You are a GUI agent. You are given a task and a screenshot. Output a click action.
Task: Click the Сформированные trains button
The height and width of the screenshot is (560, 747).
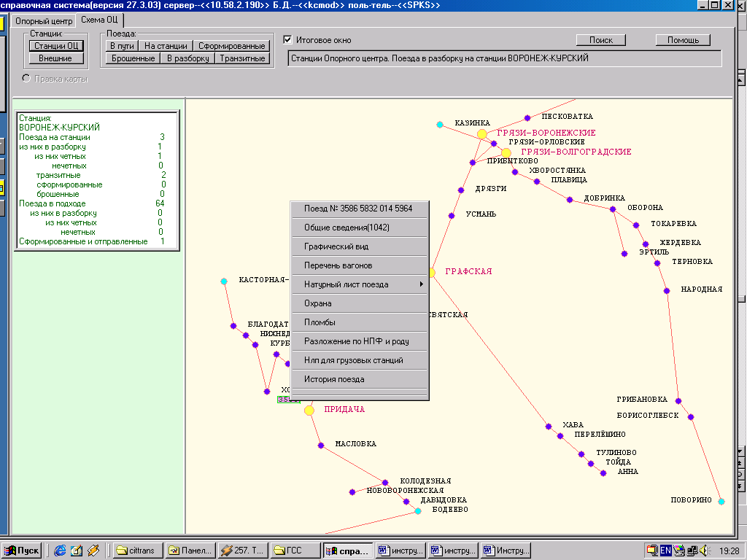point(231,46)
